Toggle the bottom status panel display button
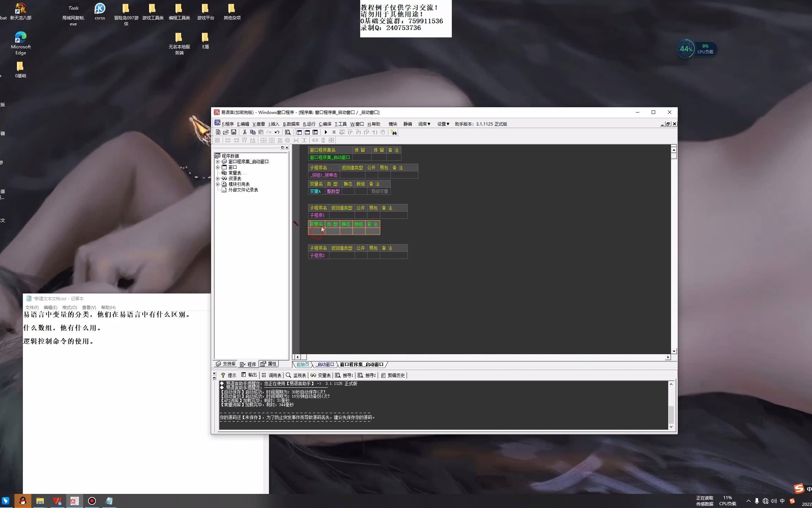812x508 pixels. click(307, 132)
